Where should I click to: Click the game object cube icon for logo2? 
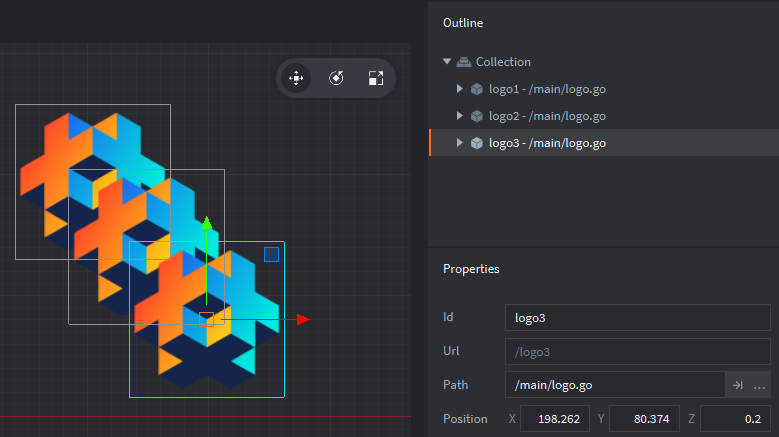(x=477, y=116)
